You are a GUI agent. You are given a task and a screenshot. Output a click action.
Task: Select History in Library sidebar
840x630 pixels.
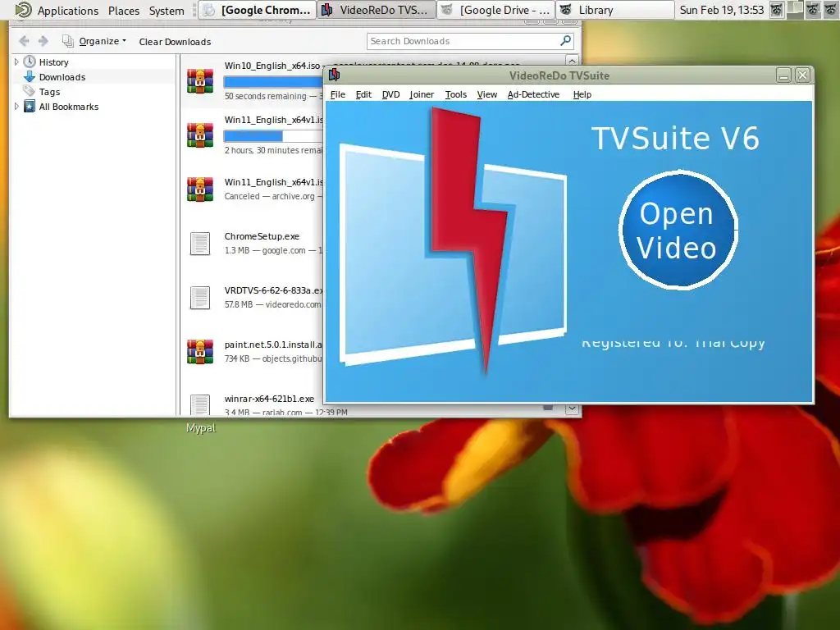[53, 62]
